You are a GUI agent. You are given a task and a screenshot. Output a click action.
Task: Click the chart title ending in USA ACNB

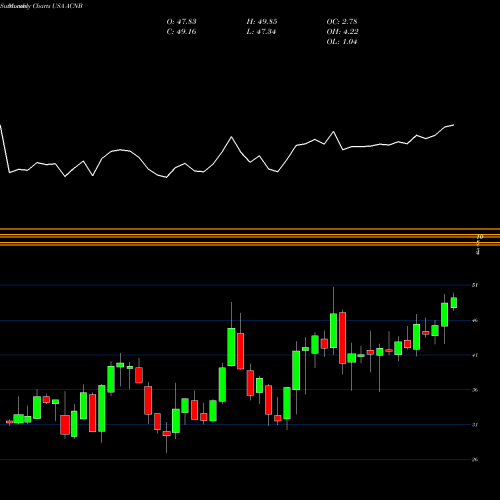click(41, 6)
